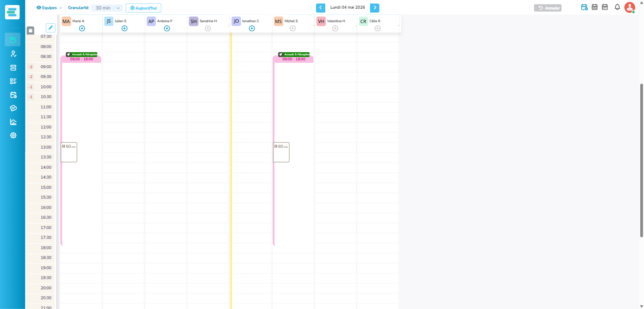Click the Annuler undo button
Screen dimensions: 644x309
coord(547,8)
